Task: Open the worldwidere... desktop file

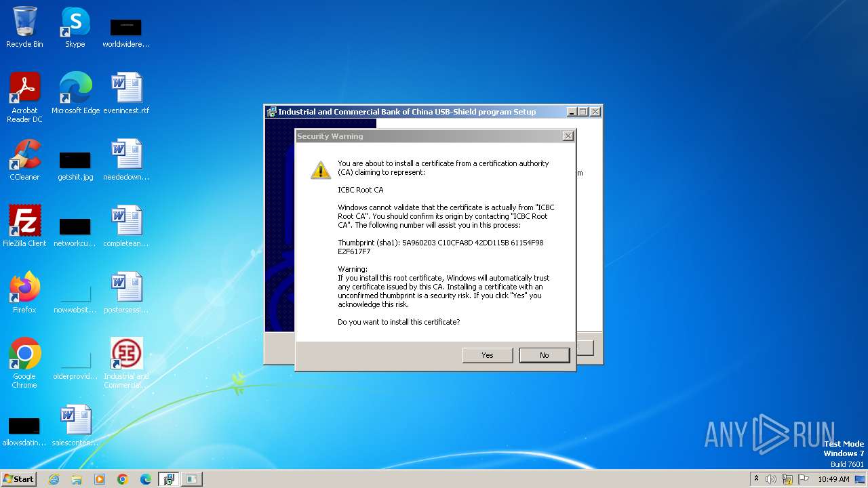Action: (x=126, y=32)
